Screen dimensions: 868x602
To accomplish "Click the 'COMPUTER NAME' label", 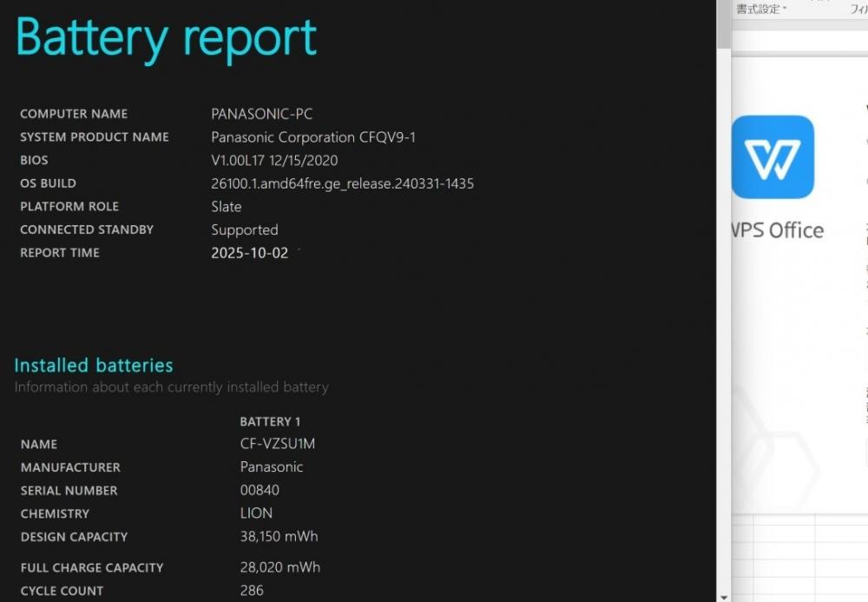I will [74, 114].
